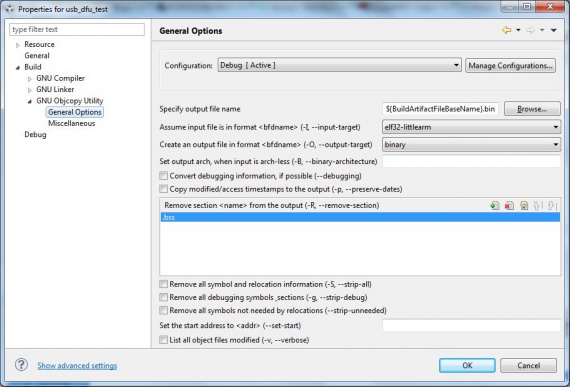The width and height of the screenshot is (570, 387).
Task: Click the type filter text field
Action: 77,29
